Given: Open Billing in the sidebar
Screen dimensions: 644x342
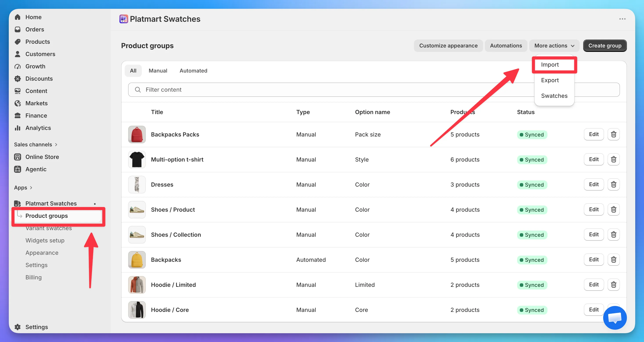Looking at the screenshot, I should click(x=34, y=277).
